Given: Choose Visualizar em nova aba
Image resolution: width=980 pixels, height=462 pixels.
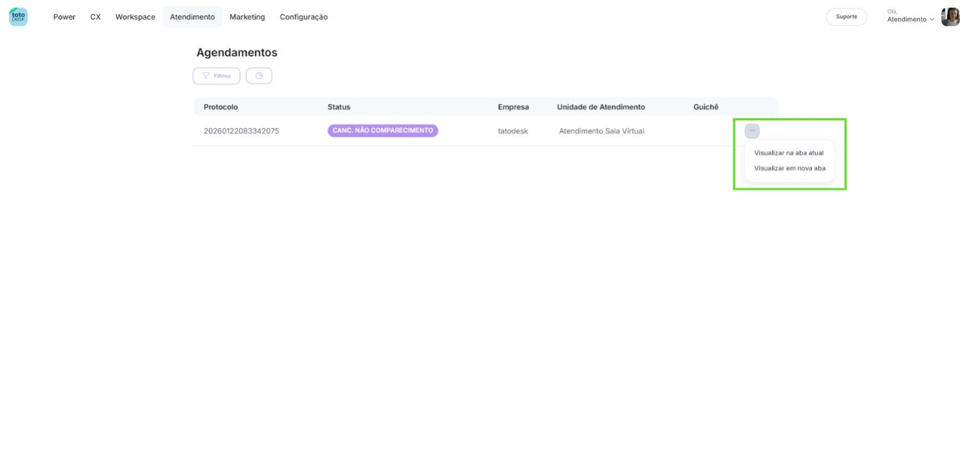Looking at the screenshot, I should click(x=789, y=168).
